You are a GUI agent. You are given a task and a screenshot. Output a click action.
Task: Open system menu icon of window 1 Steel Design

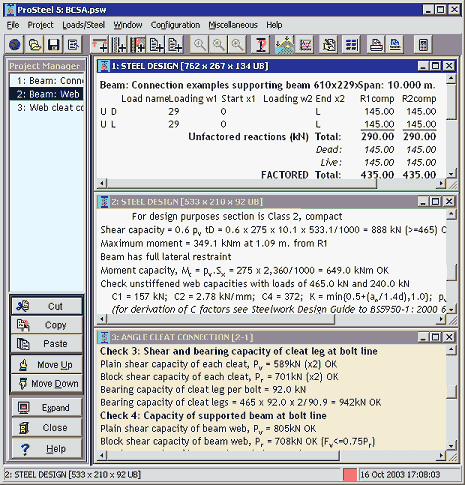click(104, 66)
